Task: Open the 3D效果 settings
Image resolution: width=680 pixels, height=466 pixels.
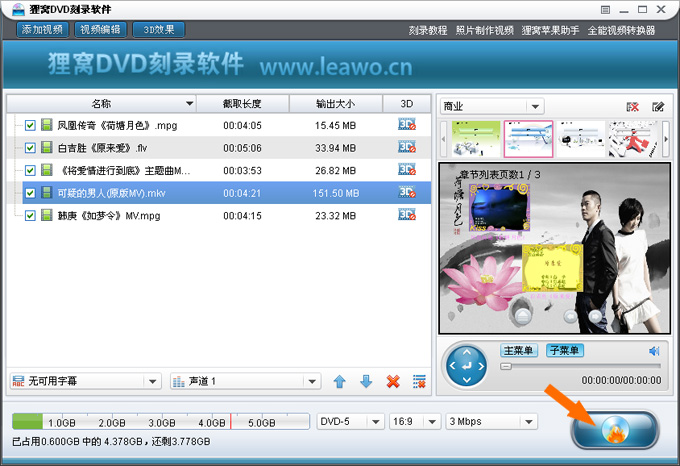Action: click(x=159, y=30)
